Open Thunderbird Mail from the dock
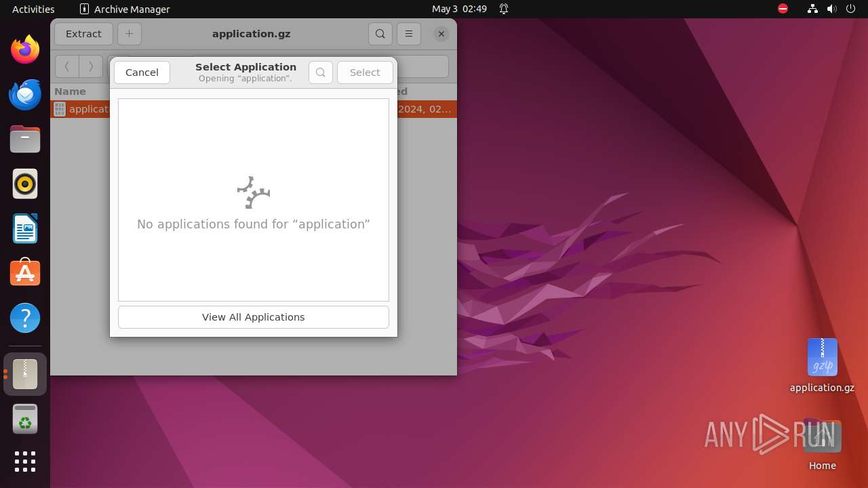 [x=25, y=94]
